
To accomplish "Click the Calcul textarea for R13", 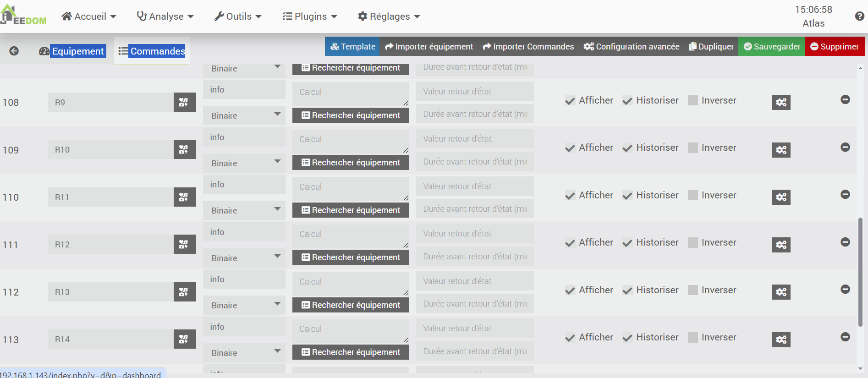I will pyautogui.click(x=351, y=284).
